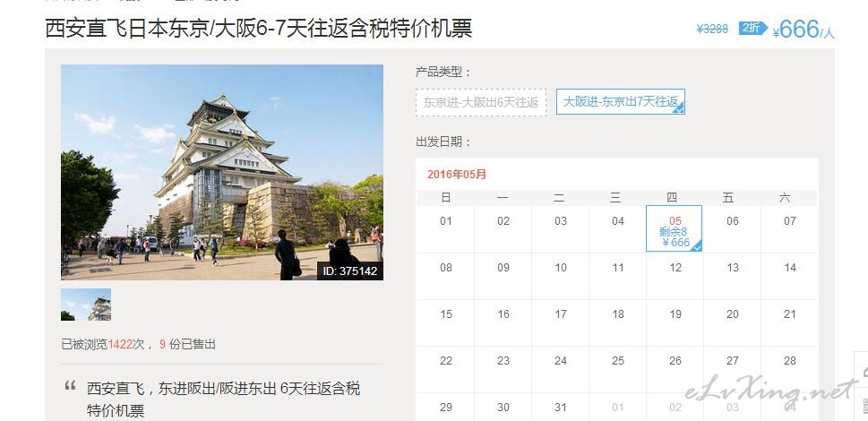Select calendar date 29
Screen dimensions: 868x421
click(445, 408)
